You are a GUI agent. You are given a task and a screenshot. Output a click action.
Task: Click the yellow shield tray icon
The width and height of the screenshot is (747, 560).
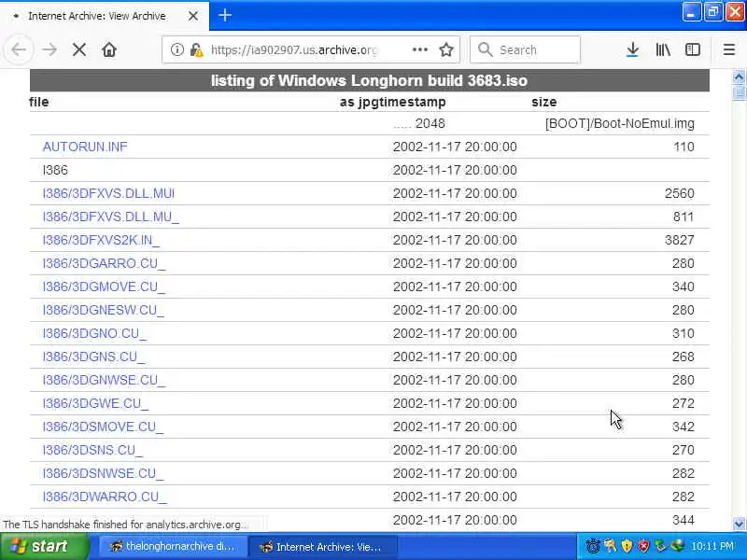(627, 546)
